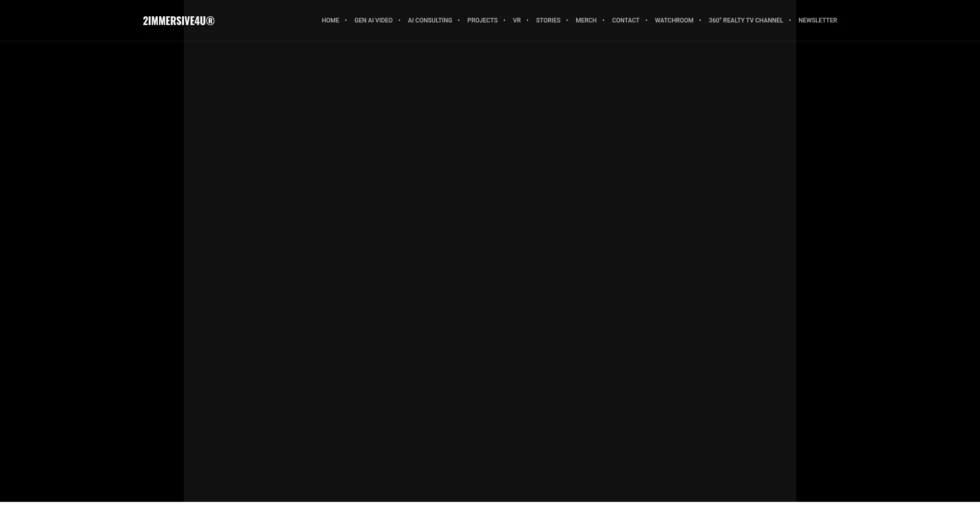Visit the Stories page

pos(548,20)
